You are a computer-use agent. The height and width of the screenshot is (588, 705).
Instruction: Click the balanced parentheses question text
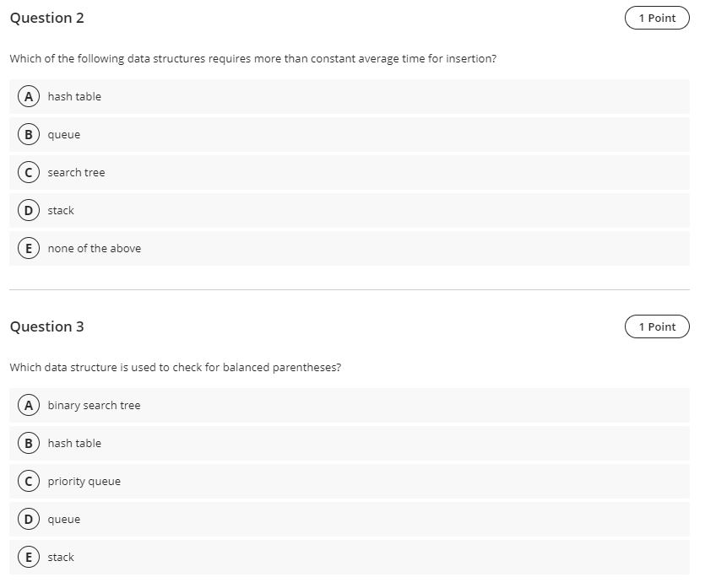coord(175,367)
